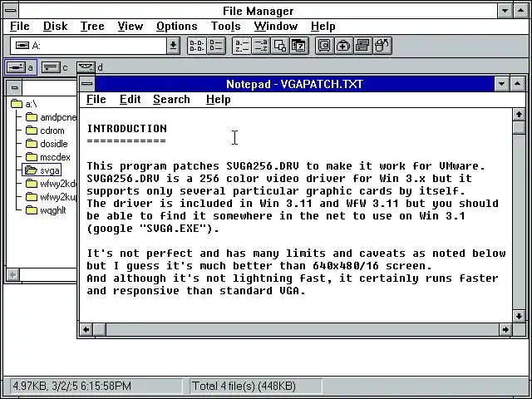Open the View menu

(131, 26)
